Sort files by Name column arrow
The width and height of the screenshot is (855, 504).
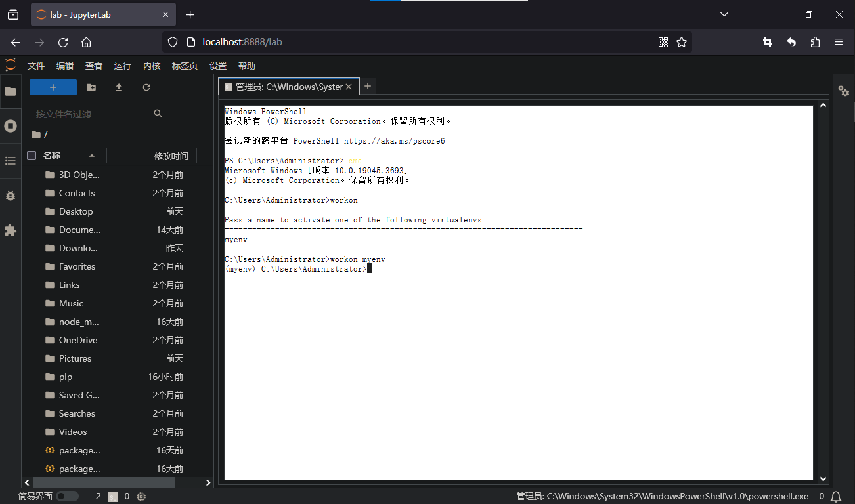click(92, 156)
